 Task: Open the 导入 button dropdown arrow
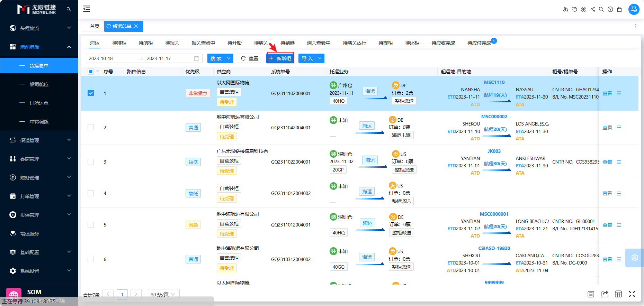point(320,58)
